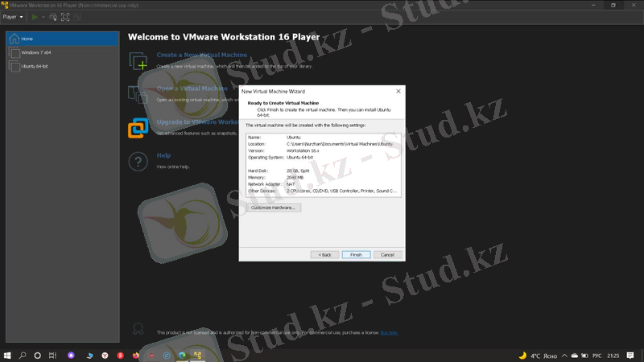Open Task View from the taskbar
Viewport: 644px width, 362px height.
click(52, 356)
